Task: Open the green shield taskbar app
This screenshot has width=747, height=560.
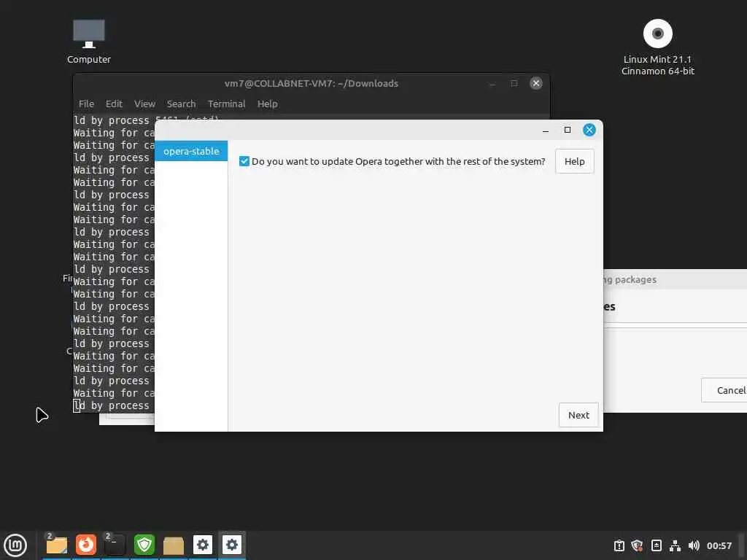Action: [144, 545]
